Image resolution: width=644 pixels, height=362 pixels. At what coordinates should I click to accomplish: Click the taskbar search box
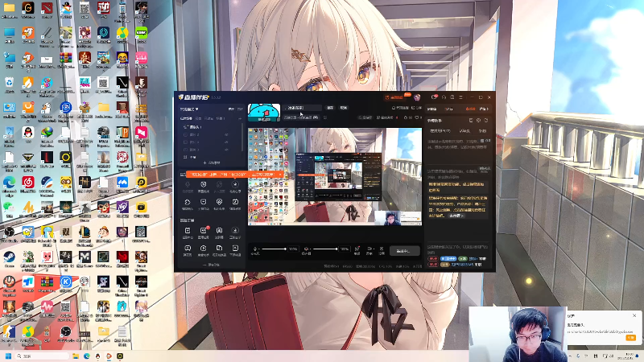(42, 356)
